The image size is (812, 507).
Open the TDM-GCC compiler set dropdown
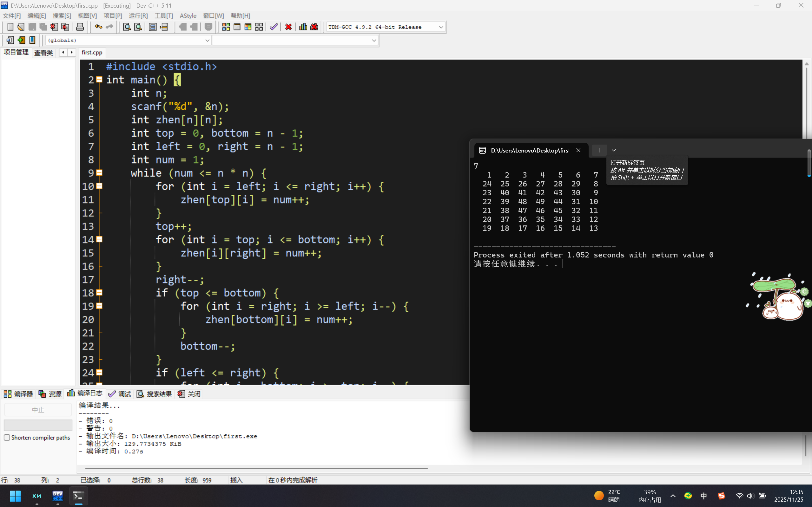coord(441,27)
